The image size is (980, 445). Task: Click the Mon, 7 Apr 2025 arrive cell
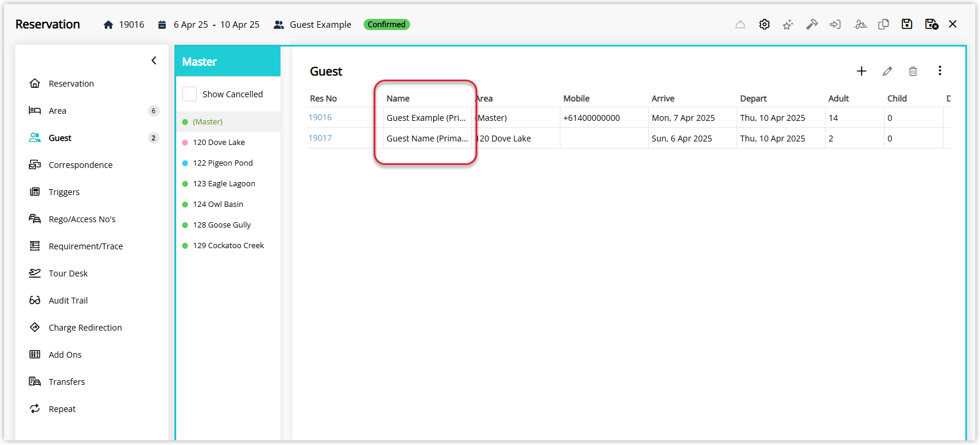(692, 118)
